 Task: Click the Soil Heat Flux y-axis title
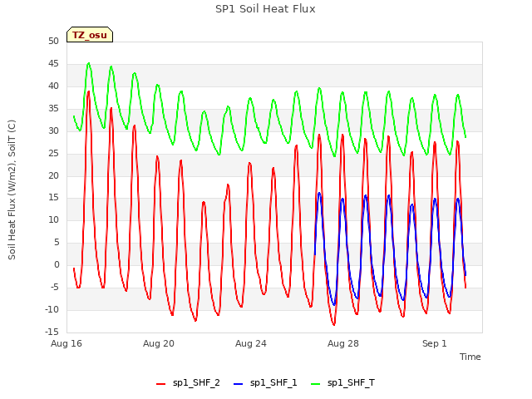pyautogui.click(x=12, y=190)
